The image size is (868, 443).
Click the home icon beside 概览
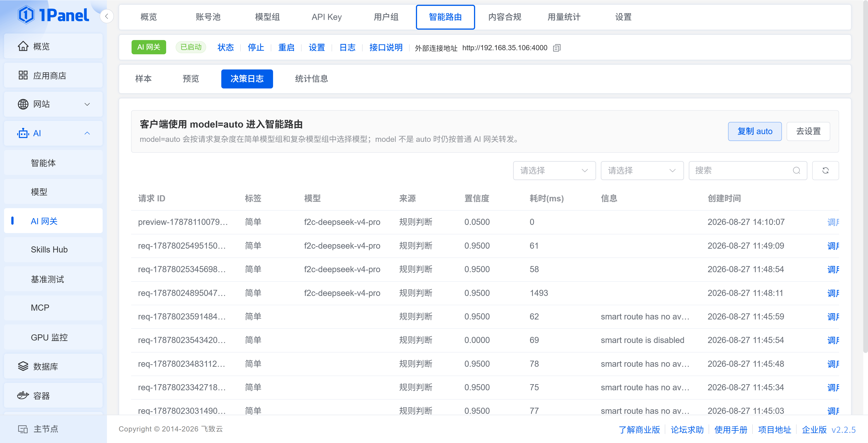click(x=23, y=46)
